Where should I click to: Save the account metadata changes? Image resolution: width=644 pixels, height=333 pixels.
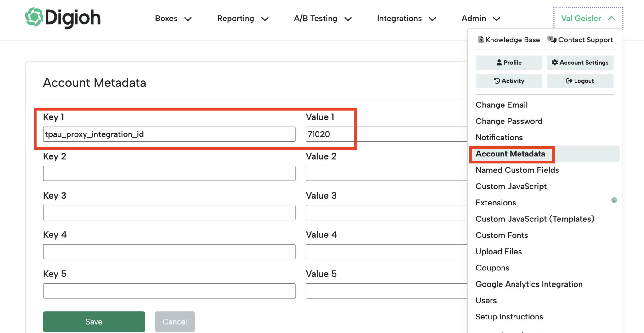point(94,321)
